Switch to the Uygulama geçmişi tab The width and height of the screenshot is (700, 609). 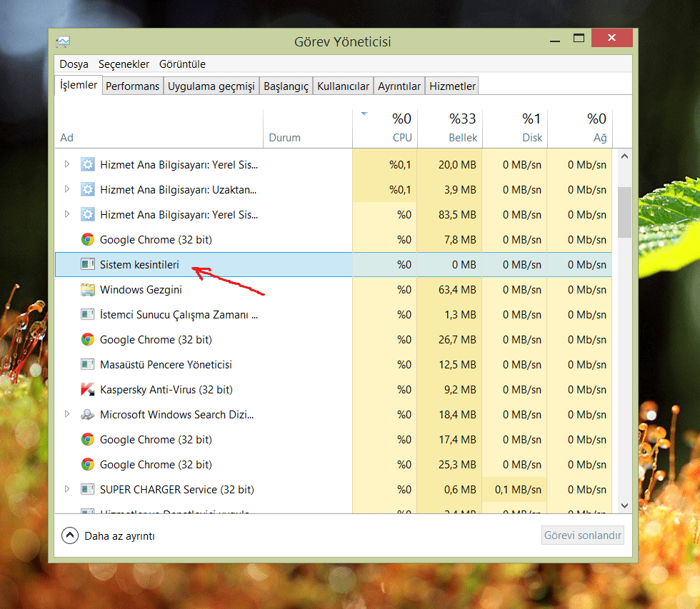[211, 86]
